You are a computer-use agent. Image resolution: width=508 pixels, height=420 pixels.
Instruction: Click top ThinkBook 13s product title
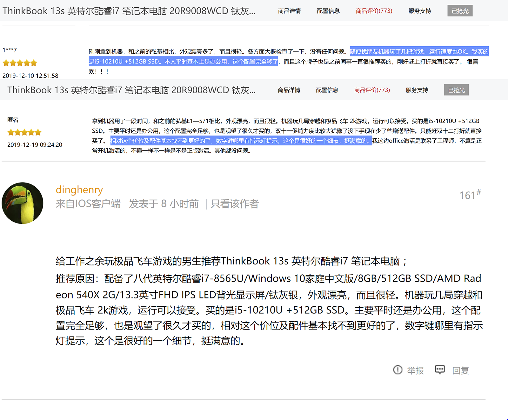click(x=129, y=11)
